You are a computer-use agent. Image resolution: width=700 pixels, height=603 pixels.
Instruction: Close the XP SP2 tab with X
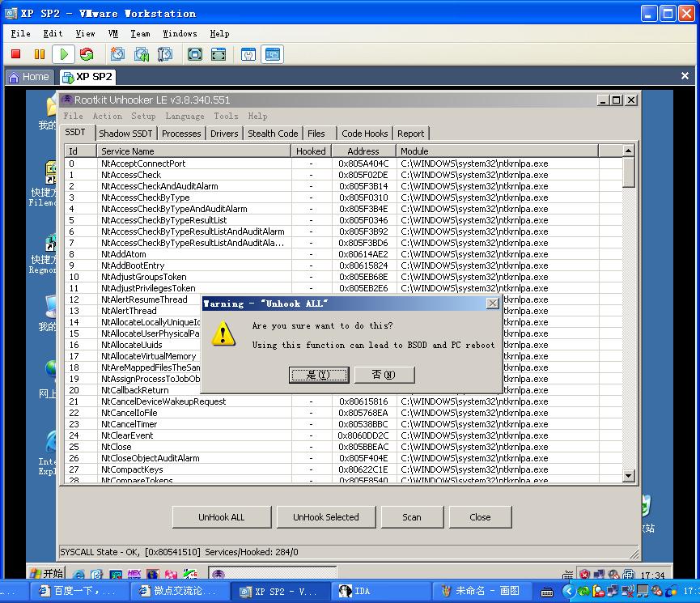tap(685, 76)
